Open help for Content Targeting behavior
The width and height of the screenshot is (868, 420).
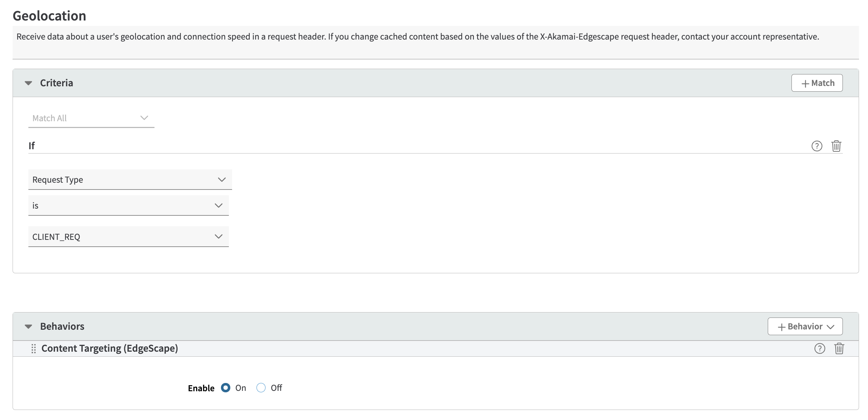click(x=819, y=348)
